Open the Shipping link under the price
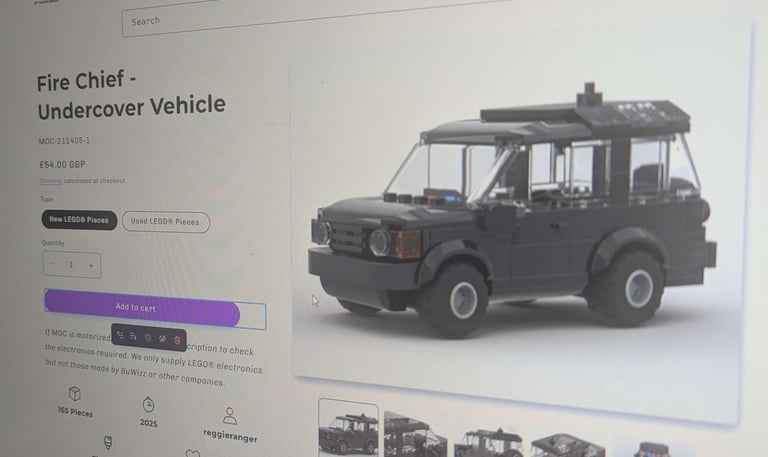This screenshot has height=457, width=768. [51, 181]
